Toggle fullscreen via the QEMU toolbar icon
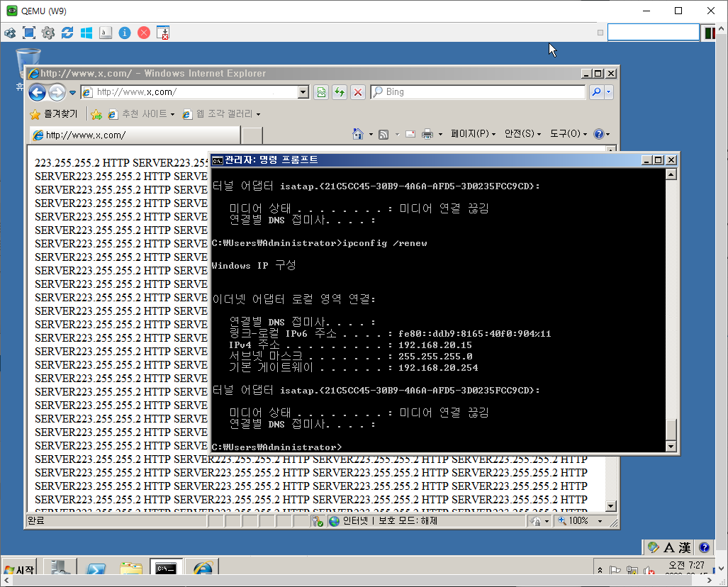The height and width of the screenshot is (587, 728). [x=29, y=33]
